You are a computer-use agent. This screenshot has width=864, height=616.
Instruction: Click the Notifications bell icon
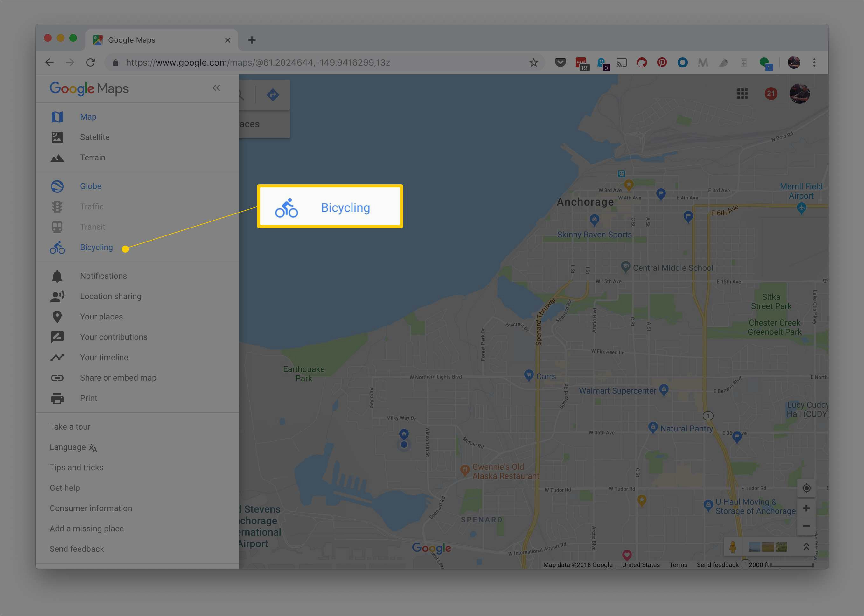click(x=57, y=276)
